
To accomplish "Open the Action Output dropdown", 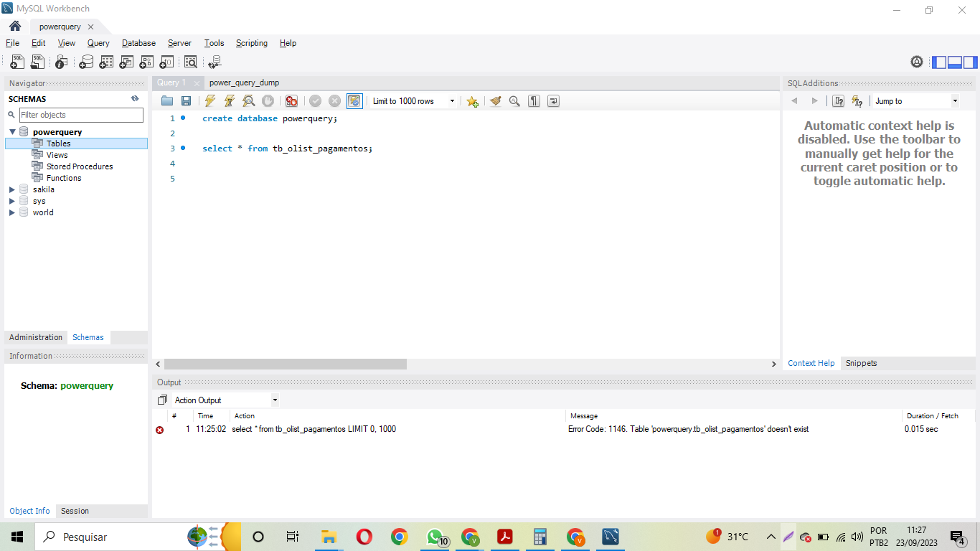I will click(225, 400).
